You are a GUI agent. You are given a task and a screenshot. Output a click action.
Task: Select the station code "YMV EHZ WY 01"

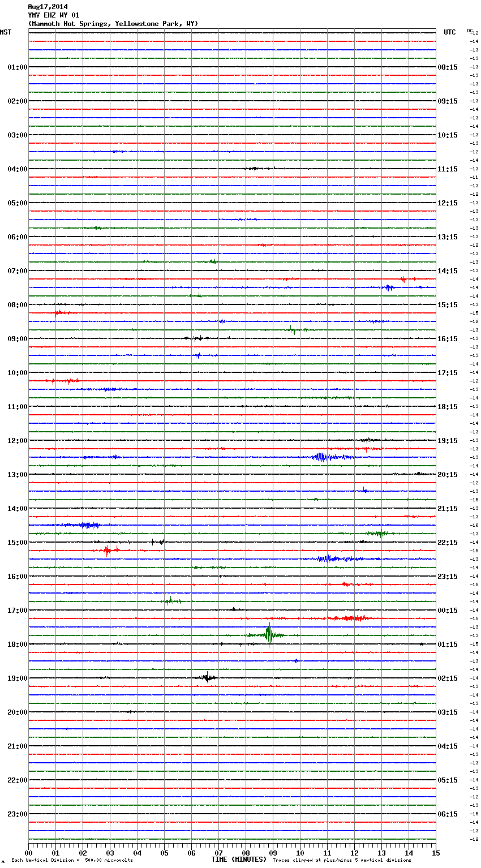tap(54, 15)
